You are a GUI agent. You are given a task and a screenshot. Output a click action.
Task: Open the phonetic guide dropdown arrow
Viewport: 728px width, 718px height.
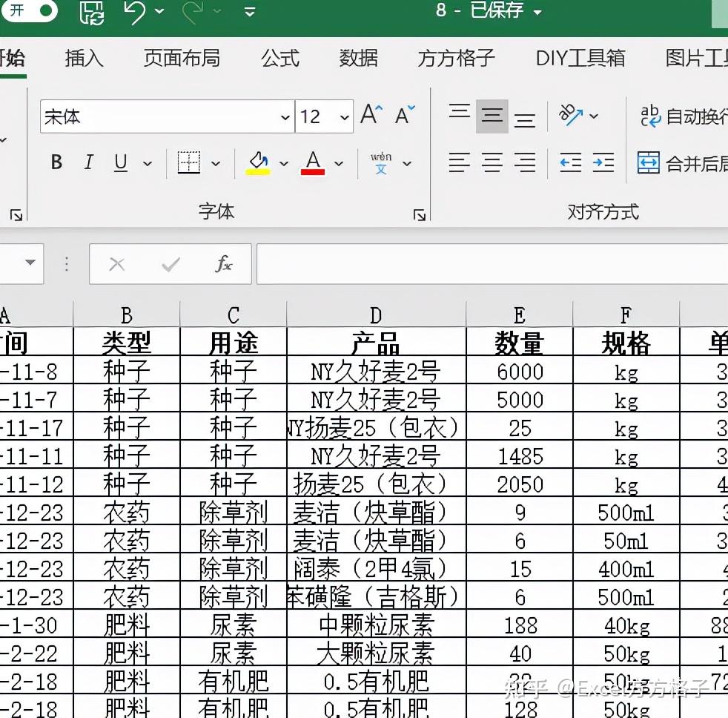(x=407, y=163)
